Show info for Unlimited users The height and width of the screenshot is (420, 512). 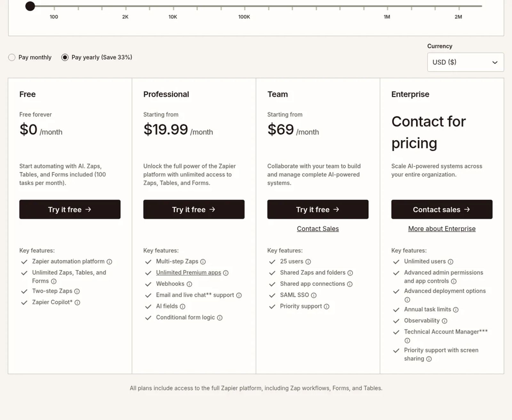pos(451,262)
